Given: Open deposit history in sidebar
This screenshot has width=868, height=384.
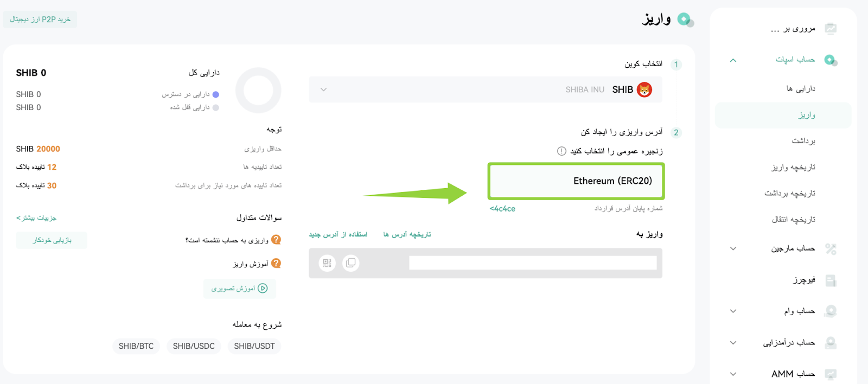Looking at the screenshot, I should coord(793,167).
